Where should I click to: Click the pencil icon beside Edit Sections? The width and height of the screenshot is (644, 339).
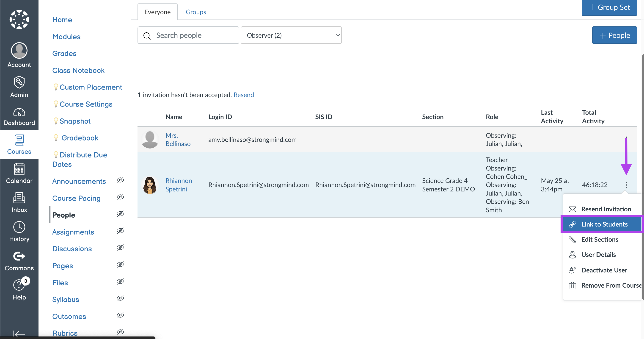coord(572,240)
